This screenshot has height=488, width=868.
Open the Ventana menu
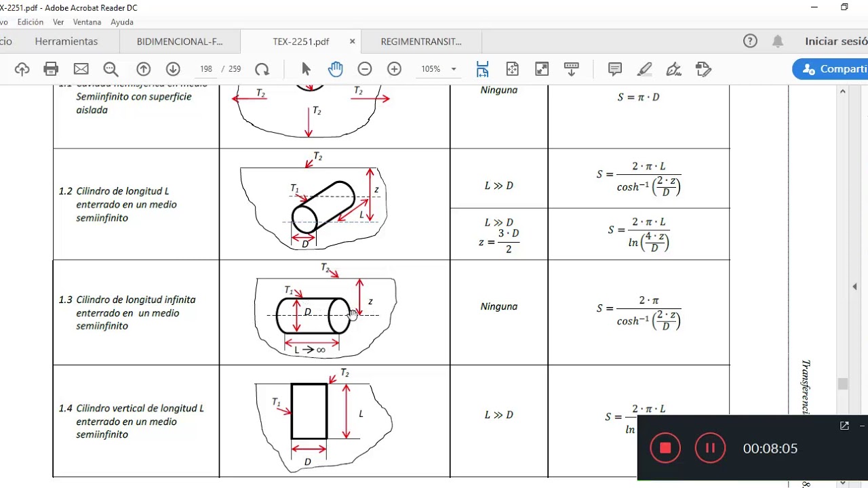pos(87,22)
